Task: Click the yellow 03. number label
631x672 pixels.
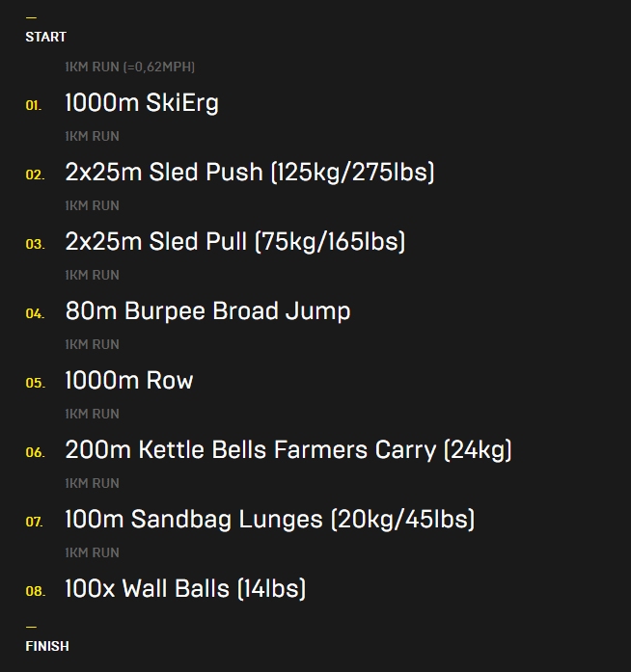Action: pos(35,244)
